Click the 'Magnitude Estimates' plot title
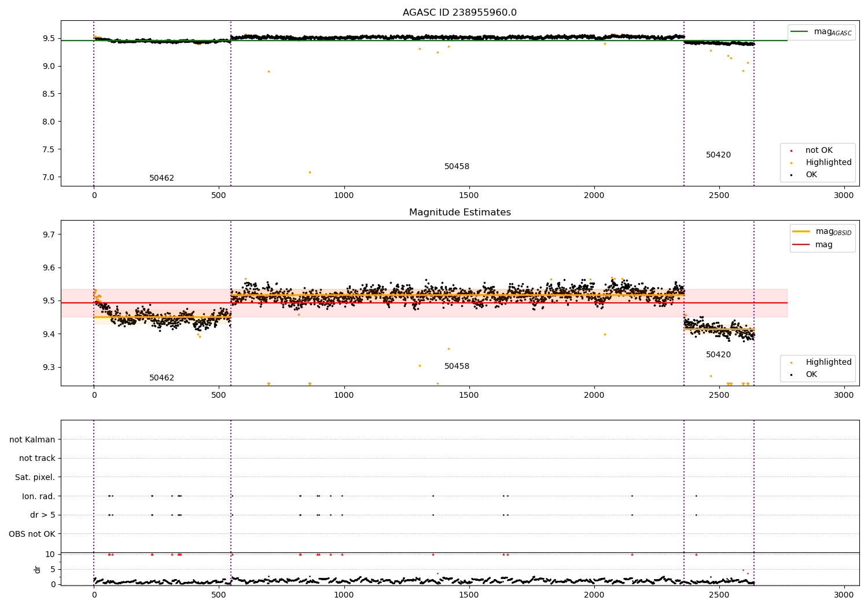The width and height of the screenshot is (868, 608). point(459,213)
